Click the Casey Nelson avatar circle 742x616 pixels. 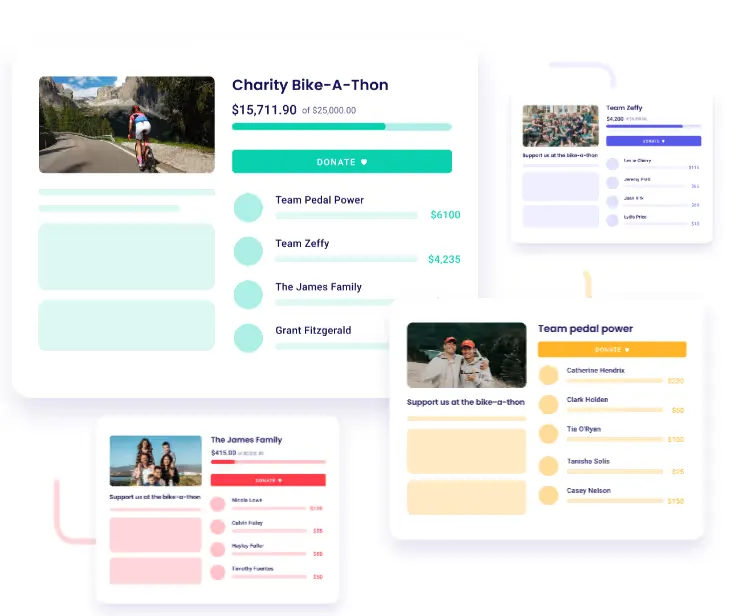pyautogui.click(x=548, y=495)
